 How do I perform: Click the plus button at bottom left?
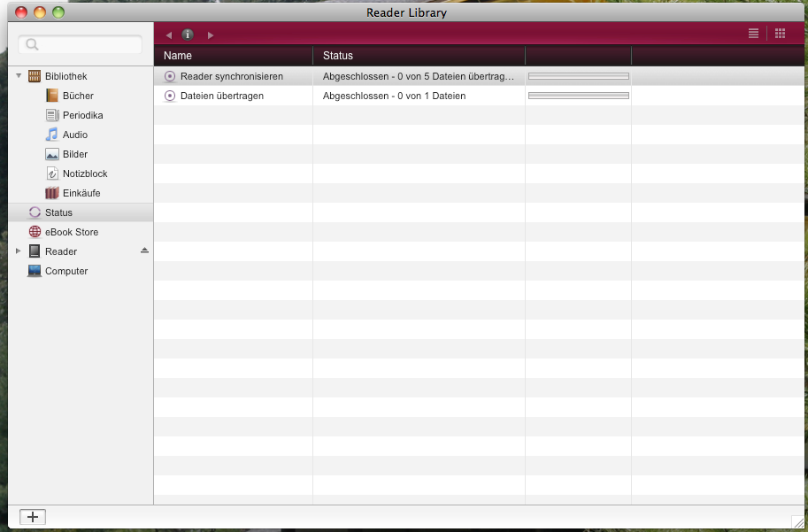(33, 517)
